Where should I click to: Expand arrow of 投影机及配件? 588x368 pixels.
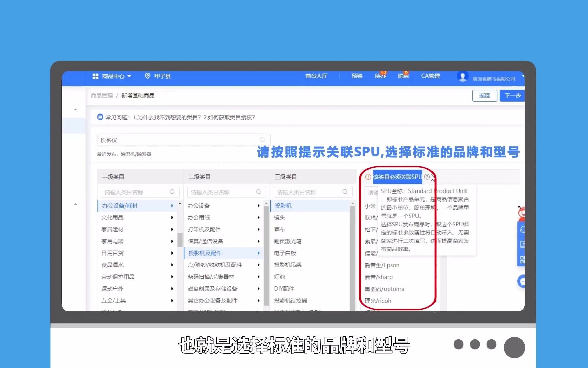259,253
